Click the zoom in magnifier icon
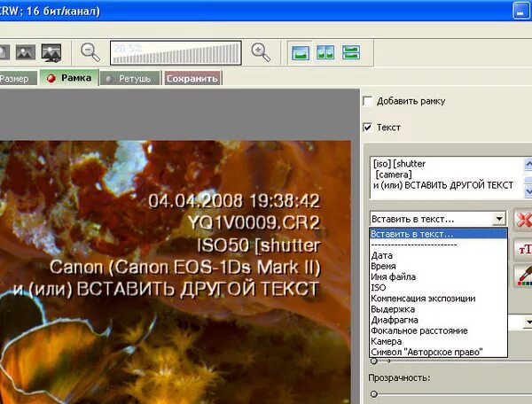Screen dimensions: 532x404 261,52
